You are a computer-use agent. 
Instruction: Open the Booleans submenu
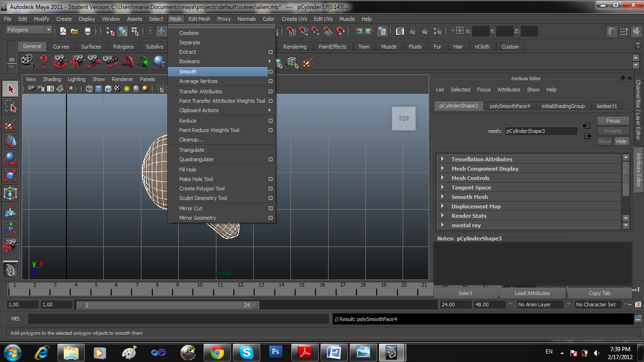coord(222,61)
